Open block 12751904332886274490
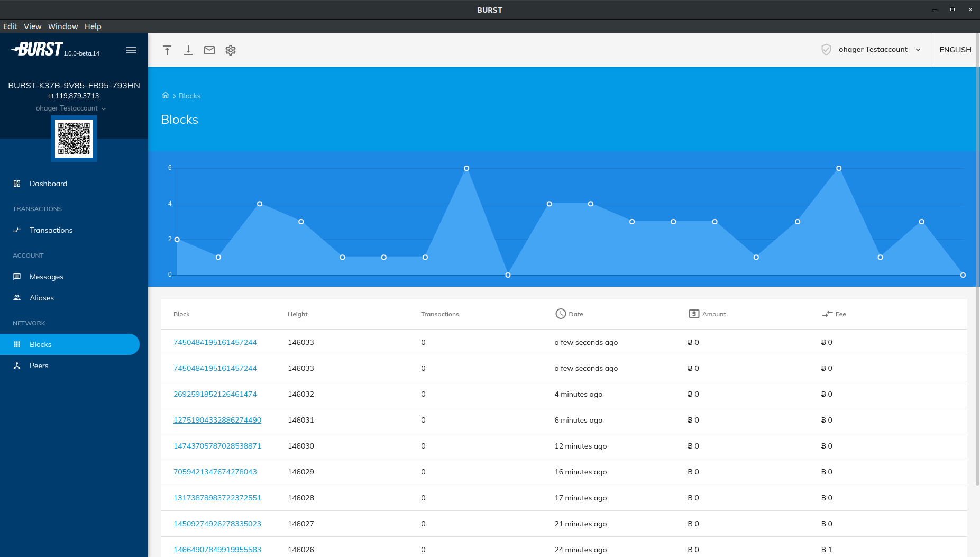This screenshot has height=557, width=980. pos(217,420)
